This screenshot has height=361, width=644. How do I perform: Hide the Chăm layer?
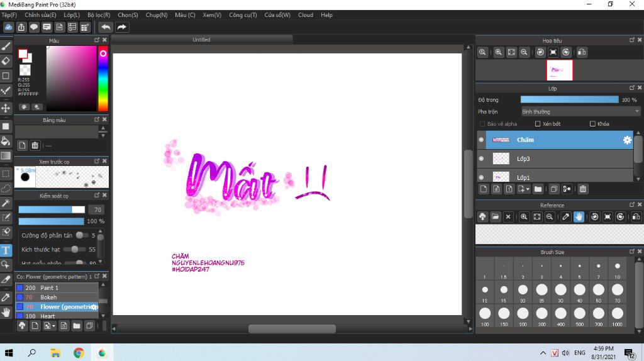coord(481,140)
